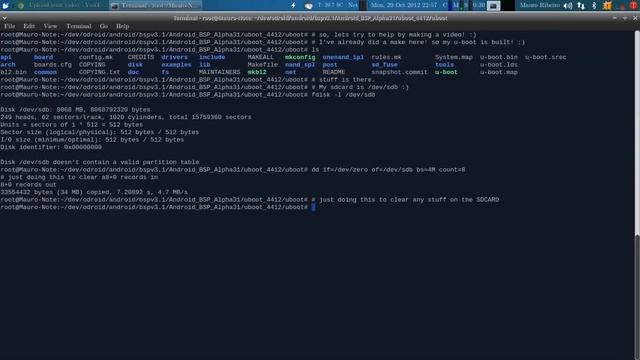Click 'CREDITS' file name
Screen dimensions: 640x360
point(141,57)
